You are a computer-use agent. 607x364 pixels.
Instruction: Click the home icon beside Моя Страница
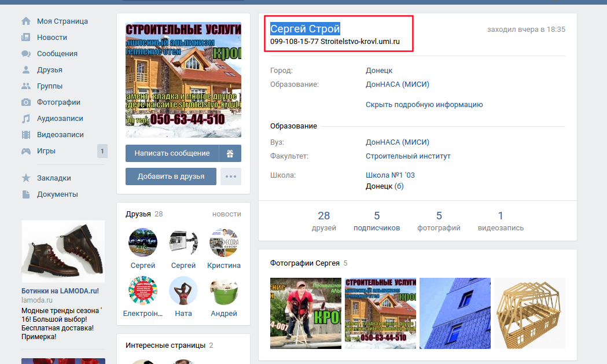click(x=26, y=21)
